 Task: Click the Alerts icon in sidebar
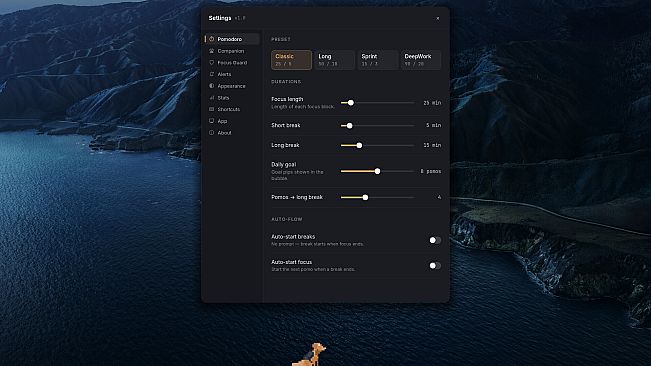click(211, 74)
